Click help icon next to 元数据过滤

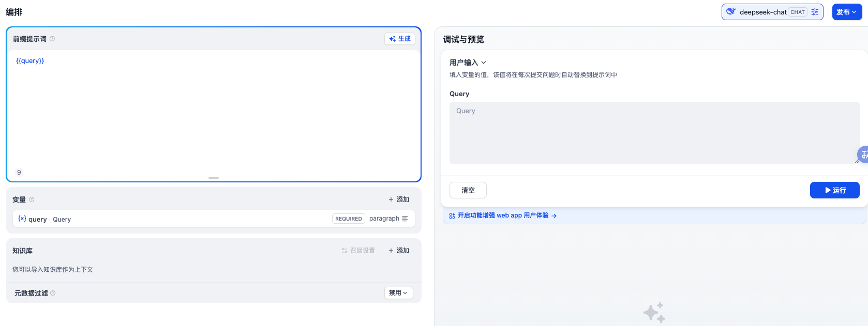[53, 293]
